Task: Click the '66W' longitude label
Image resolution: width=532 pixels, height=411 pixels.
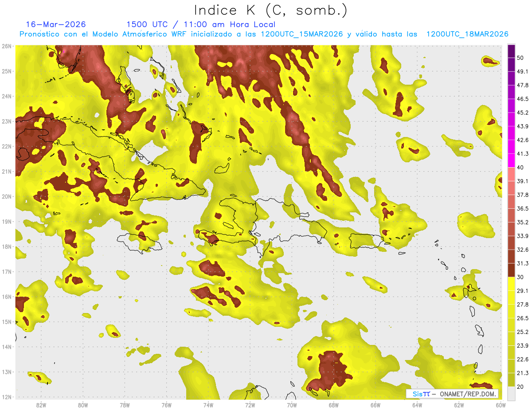Action: pos(376,405)
